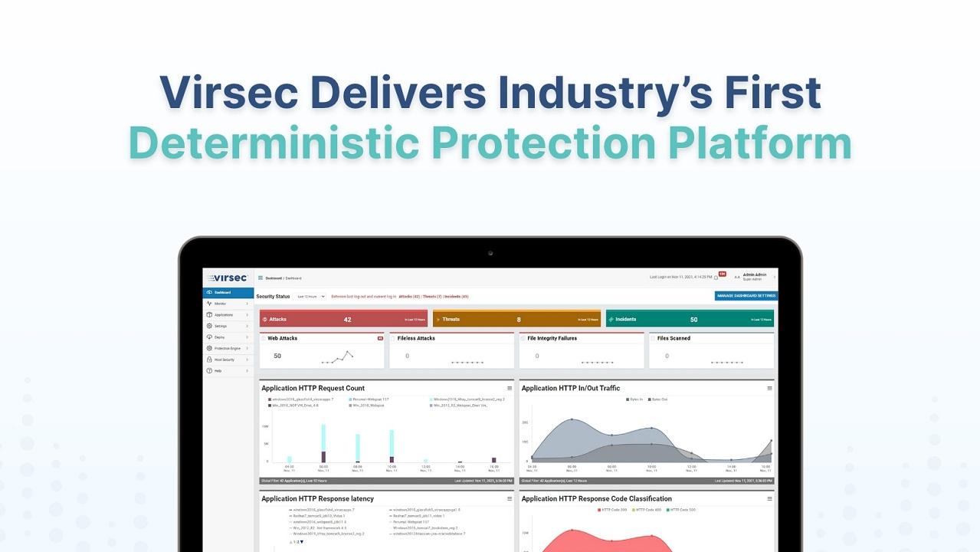Click the Fileless Attacks card title
This screenshot has width=980, height=552.
coord(416,338)
